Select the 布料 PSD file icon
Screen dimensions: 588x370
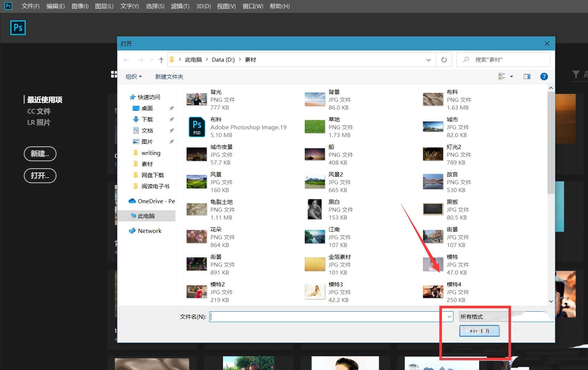point(197,127)
